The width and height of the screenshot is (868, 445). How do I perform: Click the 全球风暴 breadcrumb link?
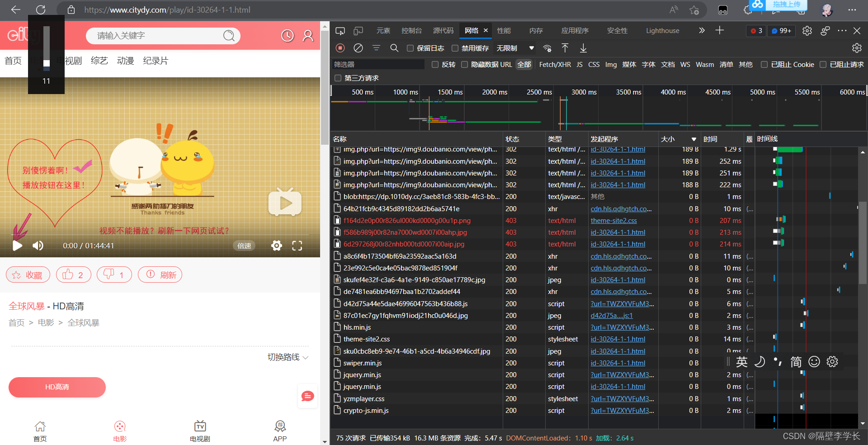83,323
